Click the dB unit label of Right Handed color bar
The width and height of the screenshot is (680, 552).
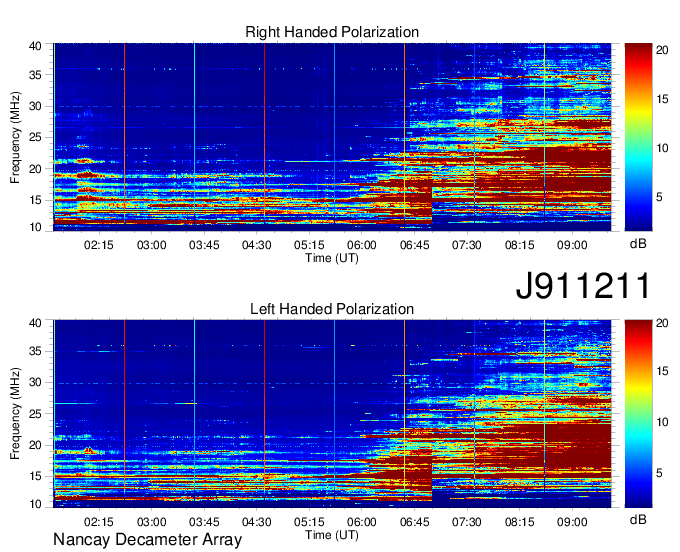[638, 244]
